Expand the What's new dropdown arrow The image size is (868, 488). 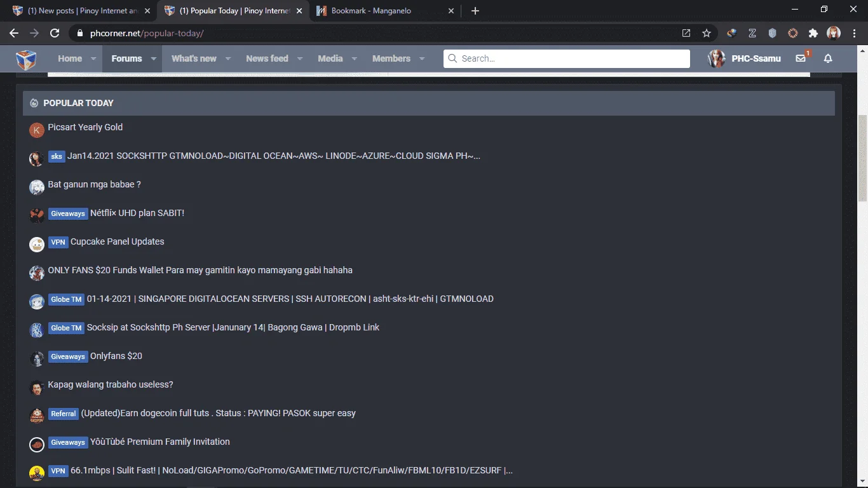tap(227, 58)
